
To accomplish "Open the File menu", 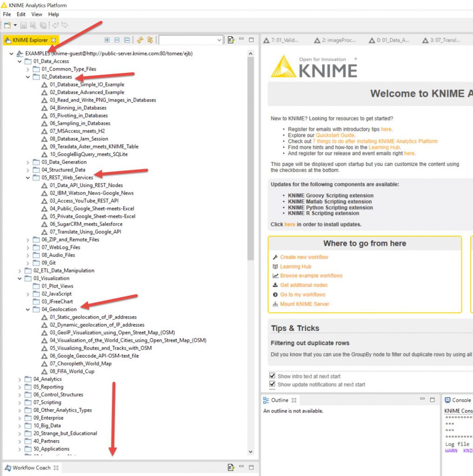I will point(7,14).
